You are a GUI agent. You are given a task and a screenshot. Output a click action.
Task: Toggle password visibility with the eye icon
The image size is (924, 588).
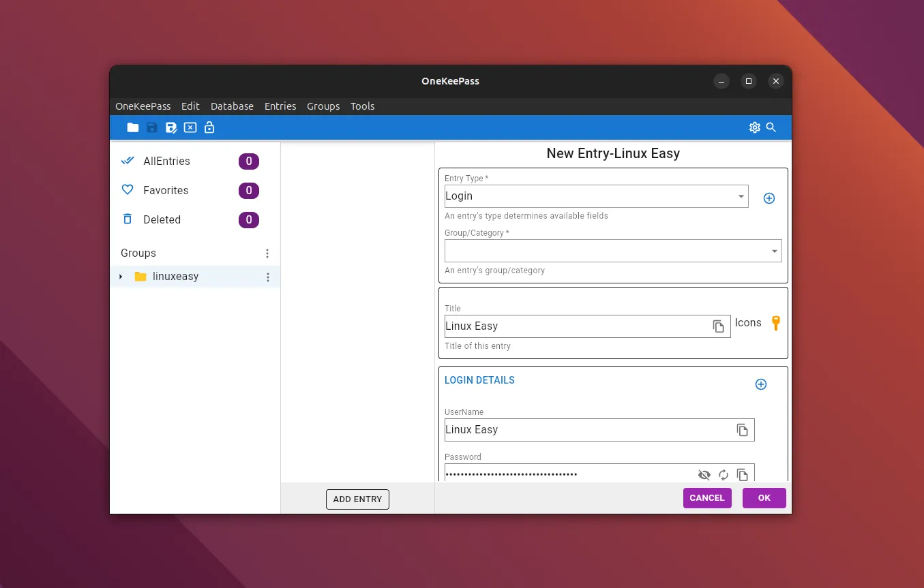pyautogui.click(x=704, y=475)
